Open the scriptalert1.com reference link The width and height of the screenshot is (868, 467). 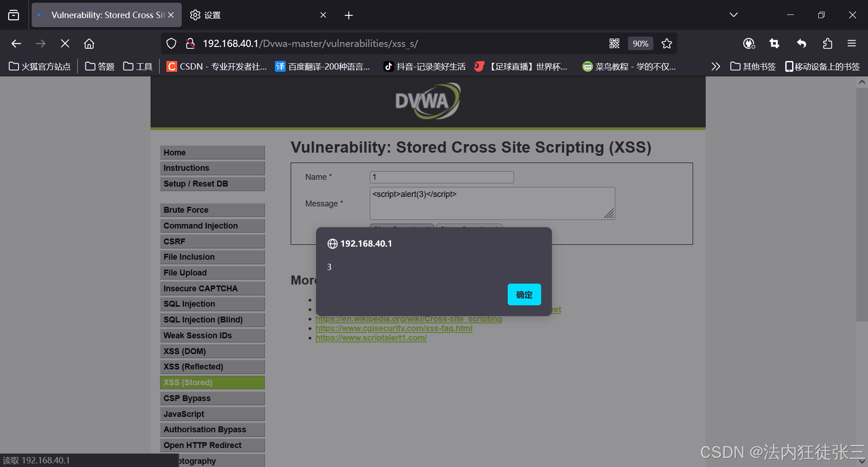371,337
